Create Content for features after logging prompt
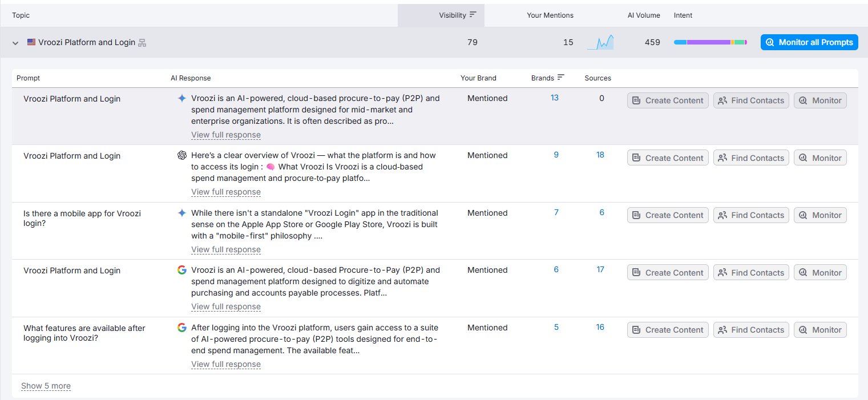 668,330
